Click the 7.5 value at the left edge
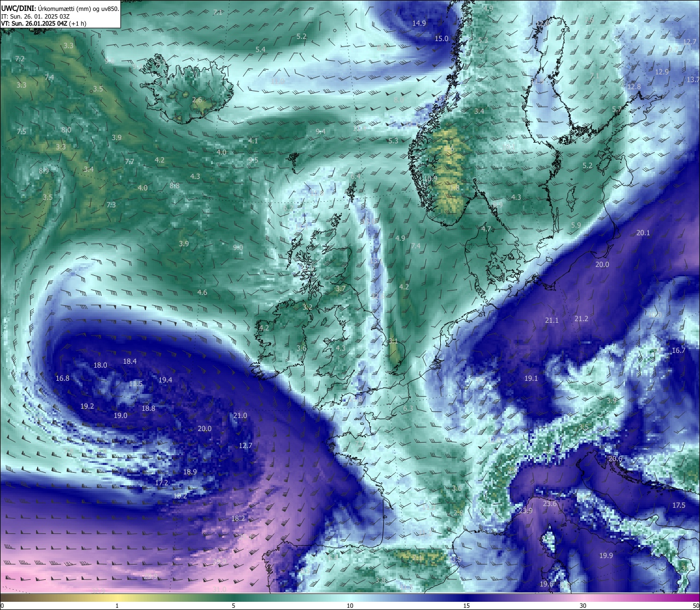This screenshot has width=700, height=610. (x=21, y=132)
